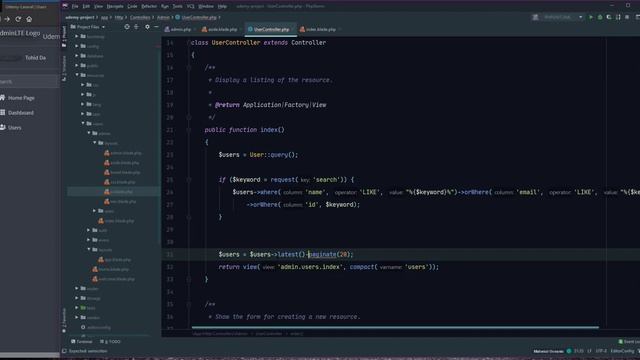This screenshot has width=640, height=360.
Task: Click the tool windows toggle icon in status bar corner
Action: (x=64, y=351)
